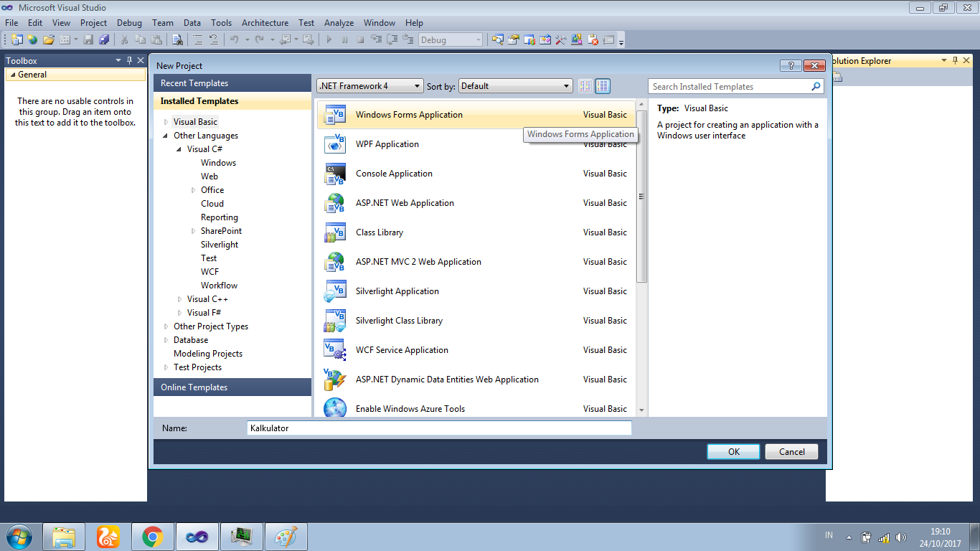Click the Start Debugging play icon
The height and width of the screenshot is (551, 980).
(x=329, y=40)
